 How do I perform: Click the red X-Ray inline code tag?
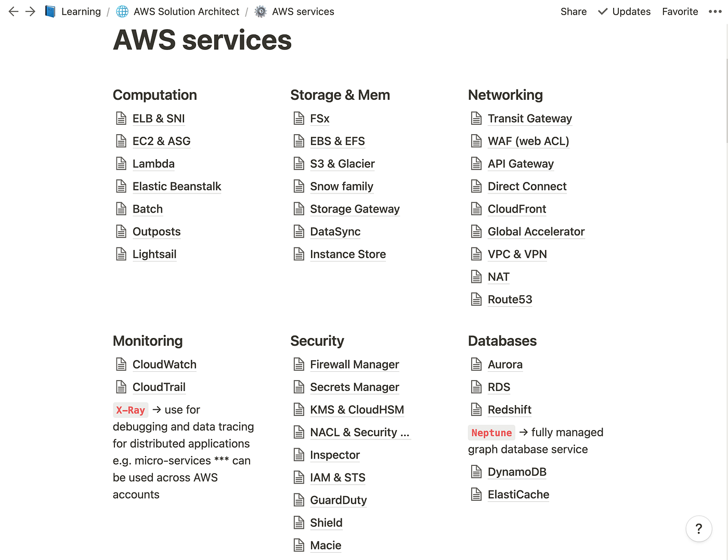pos(131,410)
